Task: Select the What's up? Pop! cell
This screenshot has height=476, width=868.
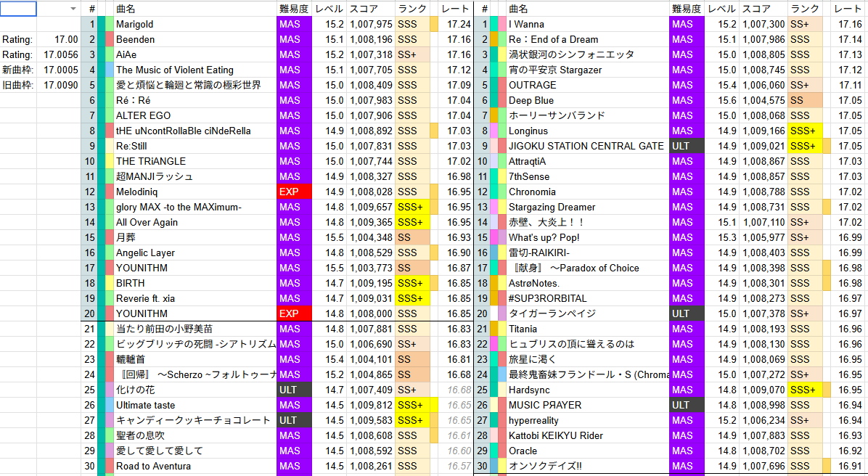Action: 588,237
